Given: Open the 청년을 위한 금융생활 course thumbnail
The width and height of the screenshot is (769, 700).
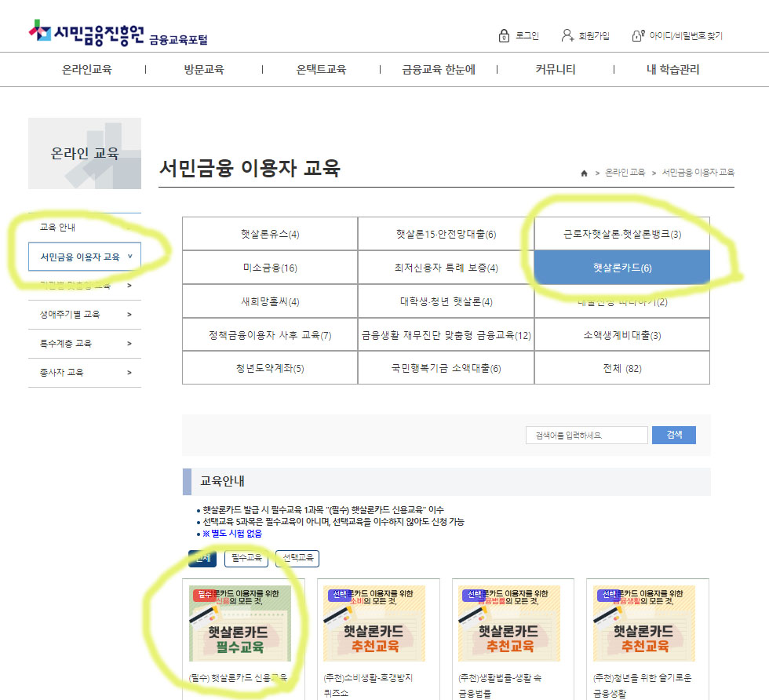Looking at the screenshot, I should (x=644, y=623).
